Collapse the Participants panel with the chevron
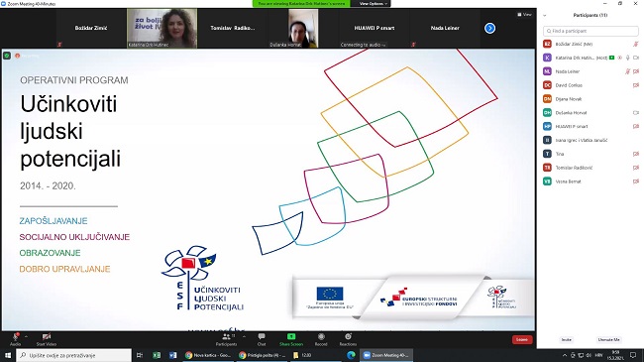 point(545,15)
